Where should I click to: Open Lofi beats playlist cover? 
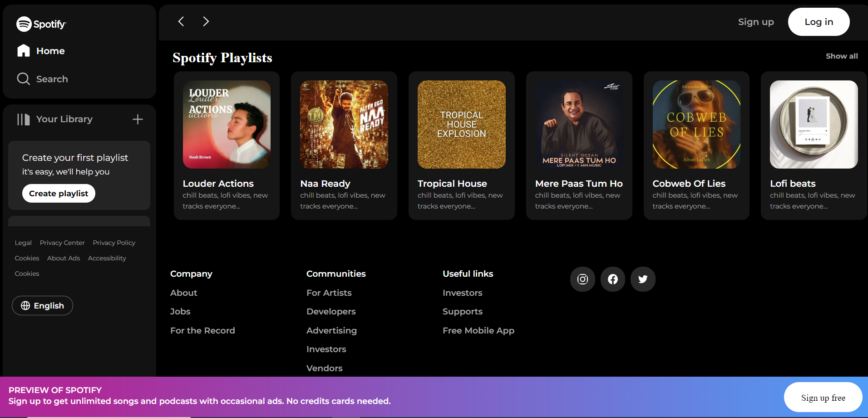814,124
